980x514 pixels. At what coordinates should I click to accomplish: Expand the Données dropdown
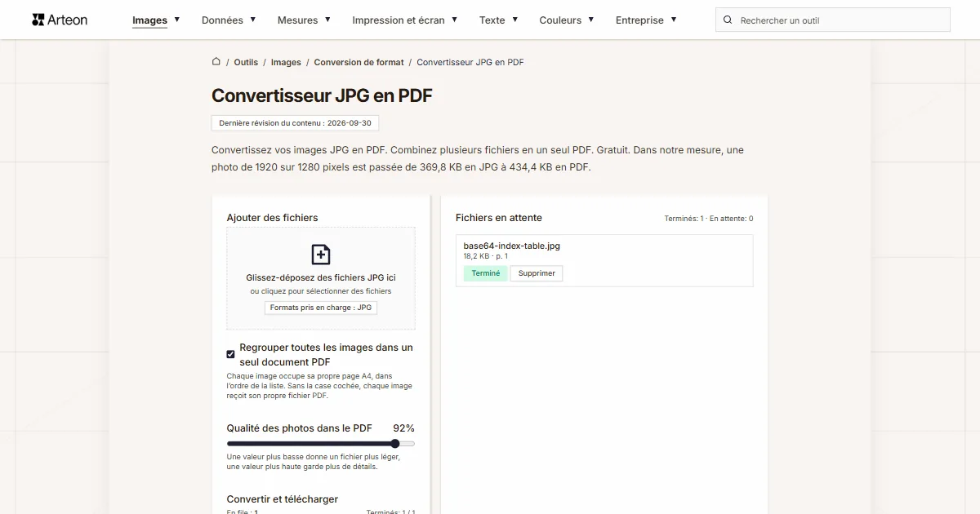[229, 20]
